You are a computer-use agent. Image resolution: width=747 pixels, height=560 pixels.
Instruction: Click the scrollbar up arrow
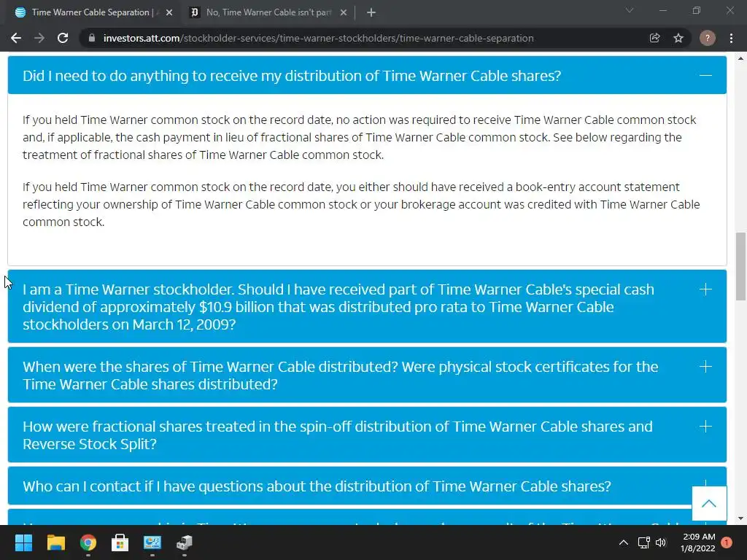coord(740,58)
